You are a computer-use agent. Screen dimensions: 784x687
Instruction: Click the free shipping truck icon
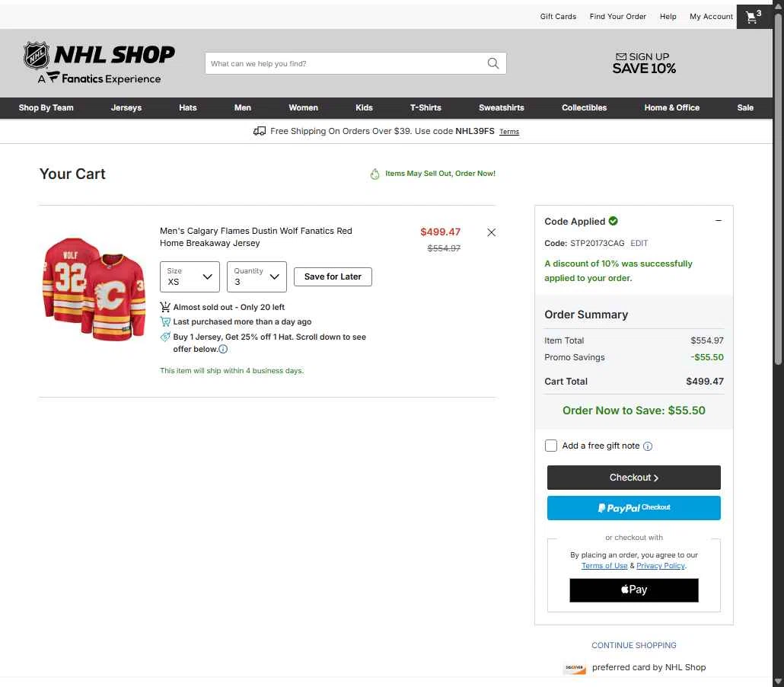(x=260, y=131)
